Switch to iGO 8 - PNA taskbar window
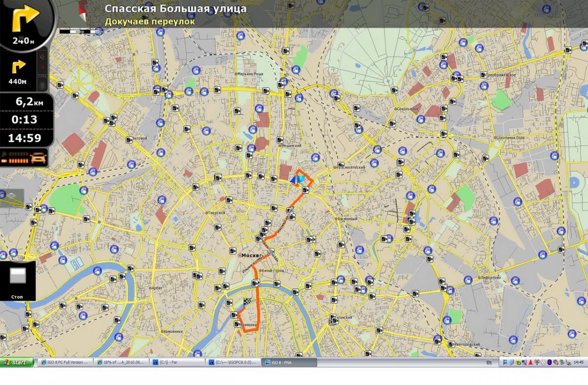Image resolution: width=588 pixels, height=385 pixels. point(289,362)
